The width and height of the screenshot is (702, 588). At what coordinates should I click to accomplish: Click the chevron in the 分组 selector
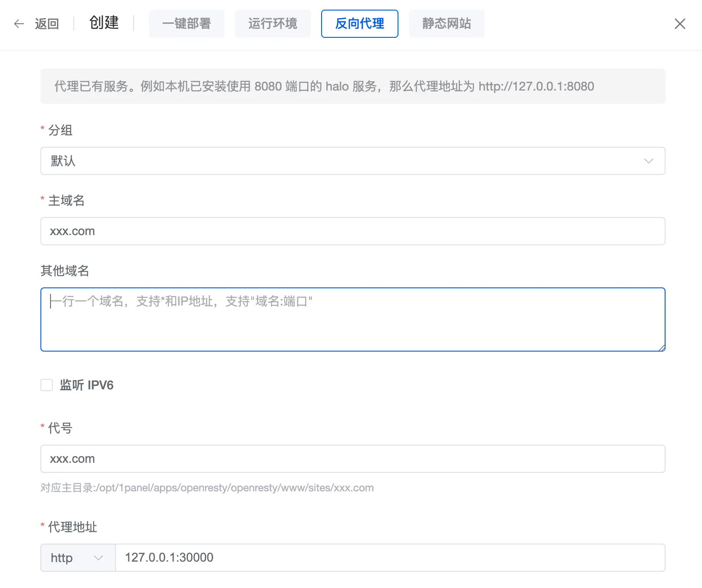click(648, 161)
